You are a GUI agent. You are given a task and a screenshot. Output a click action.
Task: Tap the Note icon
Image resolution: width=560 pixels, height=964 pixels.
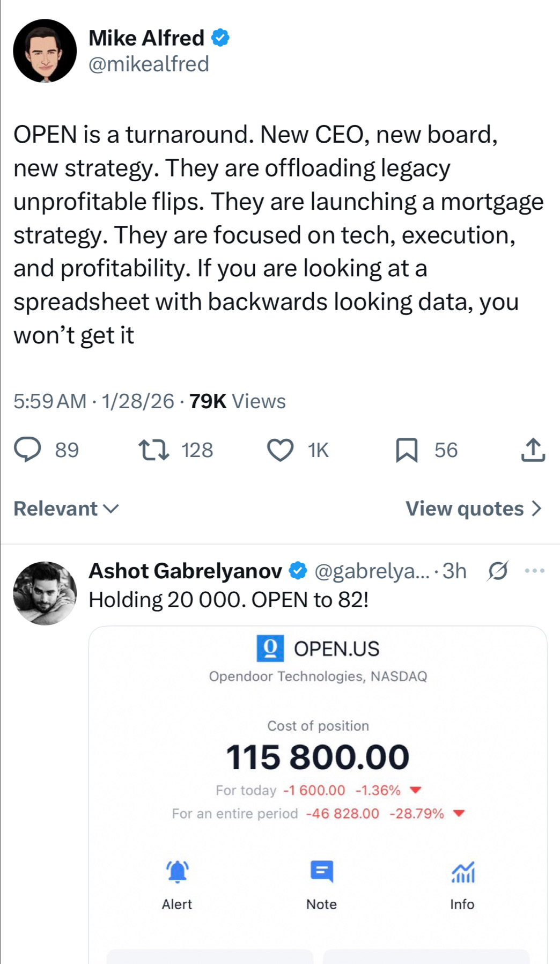(322, 871)
